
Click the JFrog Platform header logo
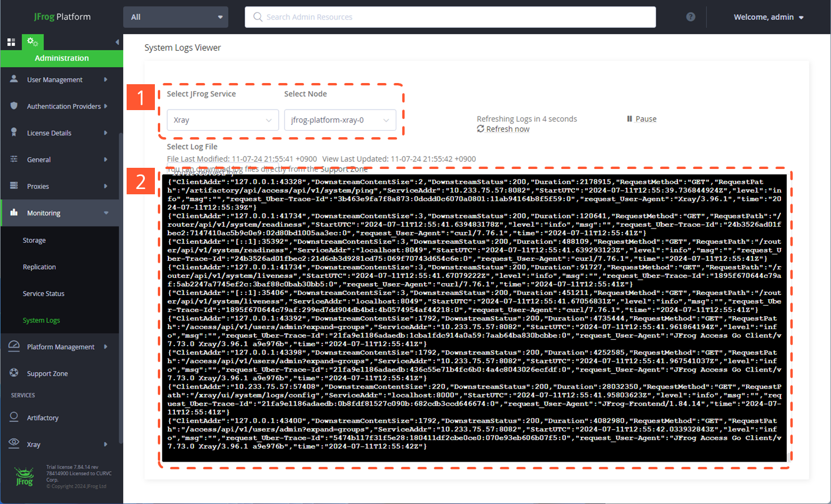coord(62,16)
